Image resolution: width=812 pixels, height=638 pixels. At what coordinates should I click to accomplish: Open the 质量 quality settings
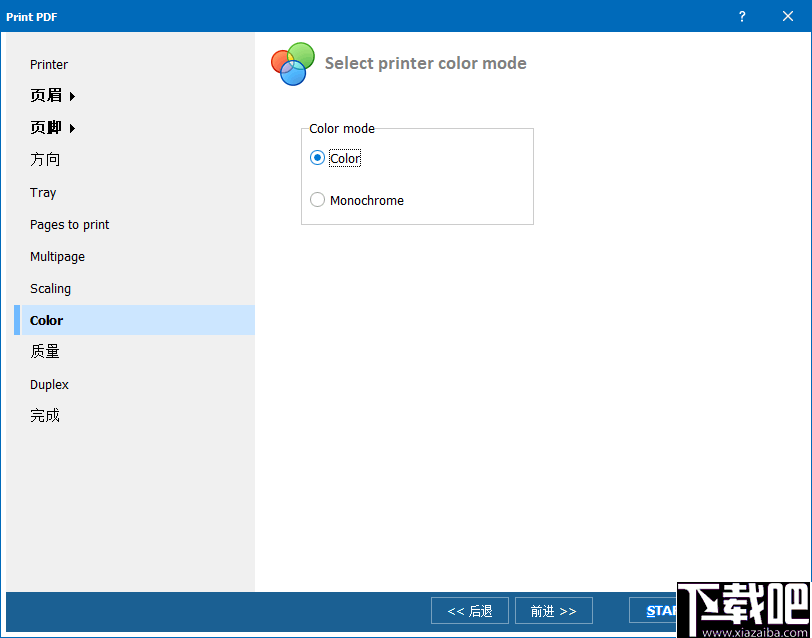pos(44,352)
